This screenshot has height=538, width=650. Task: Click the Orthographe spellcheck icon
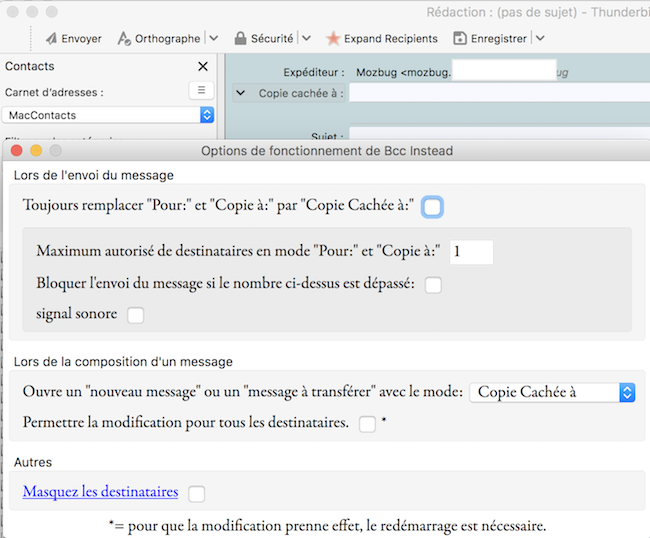pos(124,39)
